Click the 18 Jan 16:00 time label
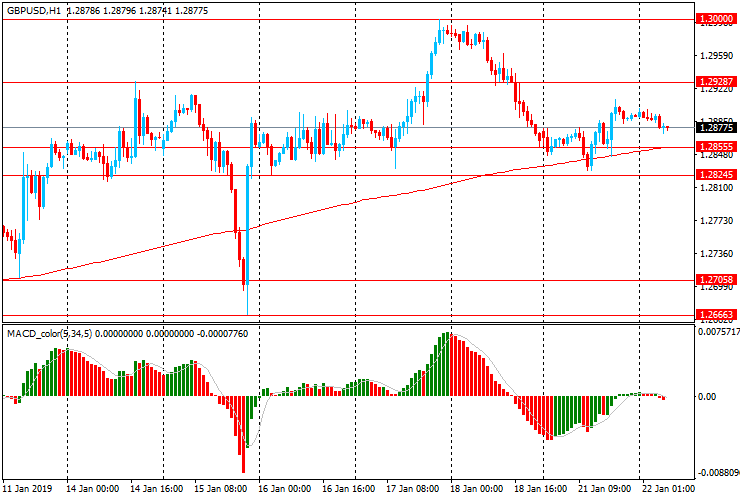Viewport: 740px width, 500px height. click(541, 488)
